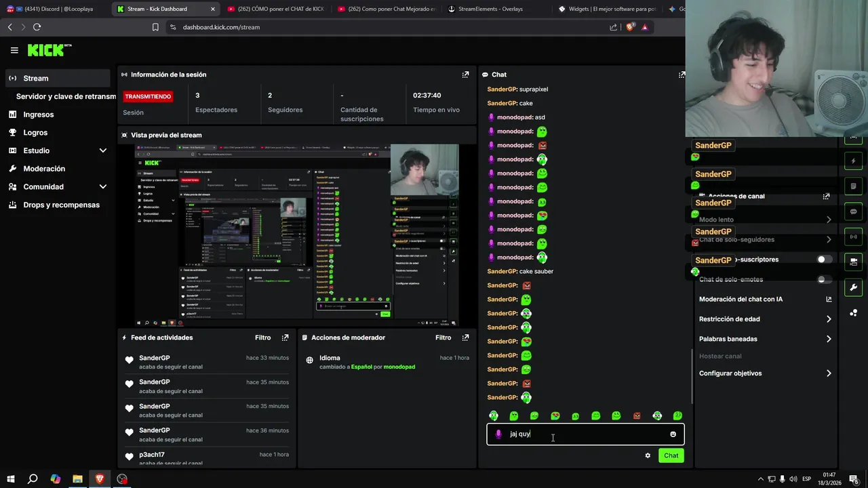Image resolution: width=868 pixels, height=488 pixels.
Task: Open the emote picker in chat input
Action: [673, 434]
